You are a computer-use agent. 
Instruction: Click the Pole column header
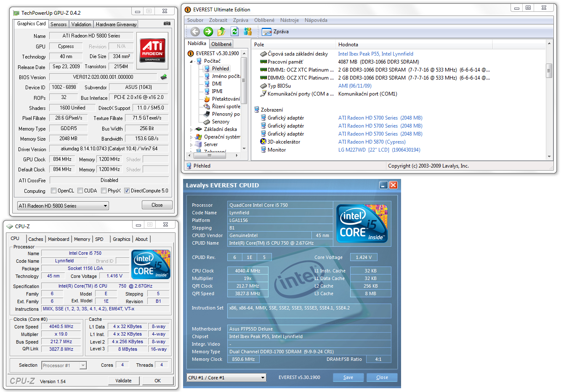click(293, 44)
